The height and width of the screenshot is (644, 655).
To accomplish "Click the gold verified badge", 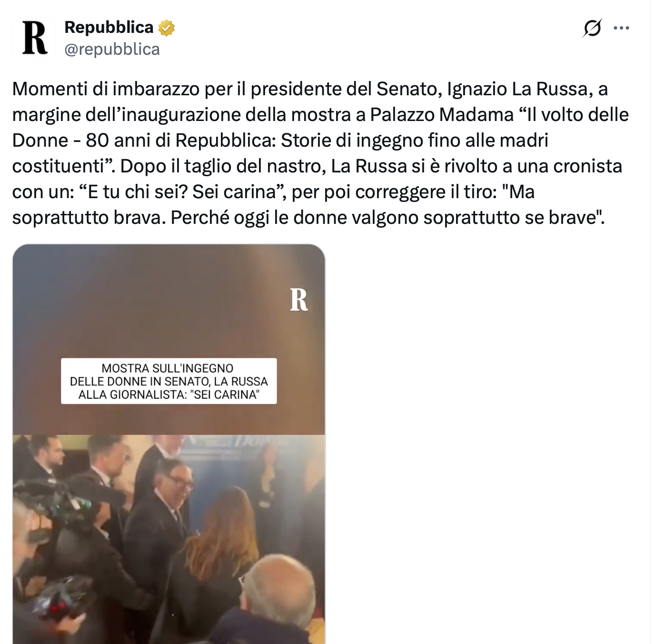I will click(166, 28).
